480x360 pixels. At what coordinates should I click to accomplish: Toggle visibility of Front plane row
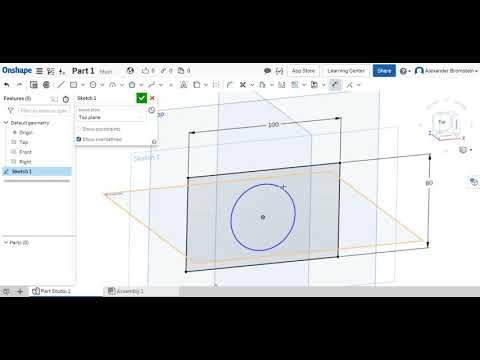[x=14, y=152]
